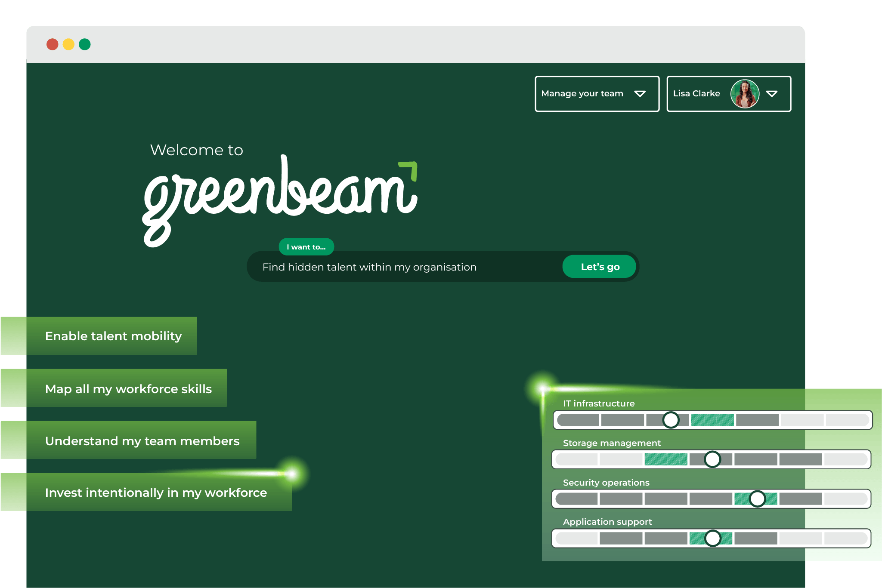Click the Application support slider handle

[x=713, y=538]
